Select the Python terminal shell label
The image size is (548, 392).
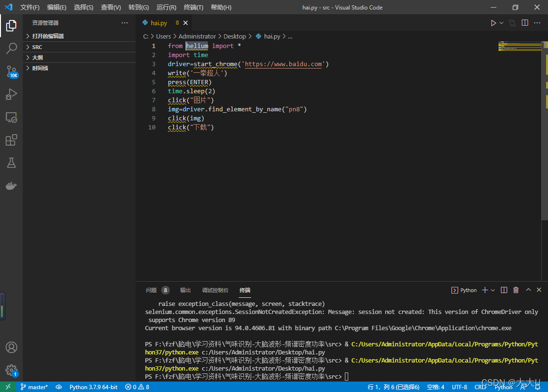click(x=464, y=290)
